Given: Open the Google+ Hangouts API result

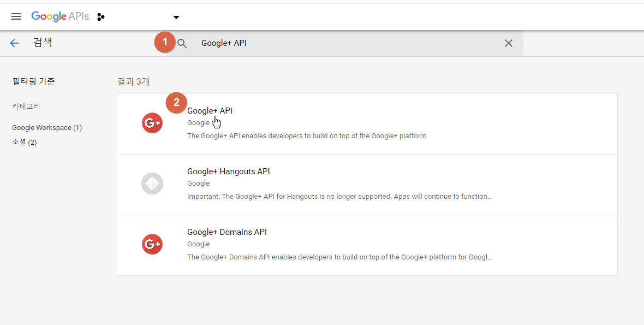Looking at the screenshot, I should click(228, 172).
